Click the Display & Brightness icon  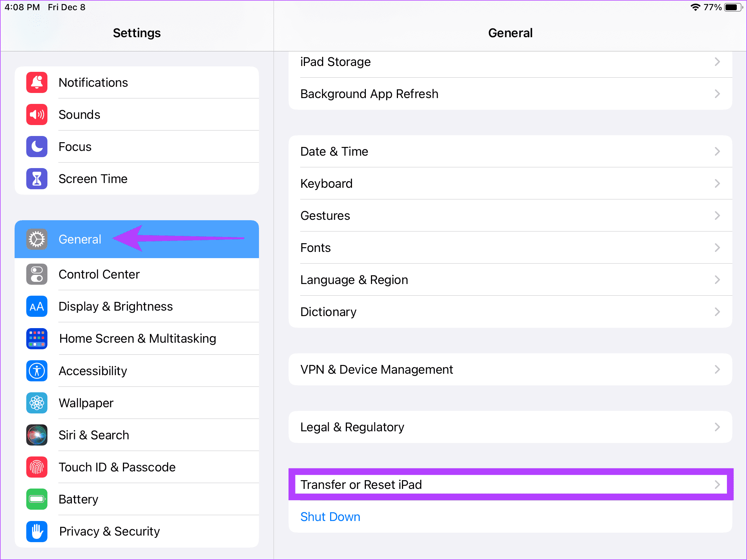click(36, 306)
